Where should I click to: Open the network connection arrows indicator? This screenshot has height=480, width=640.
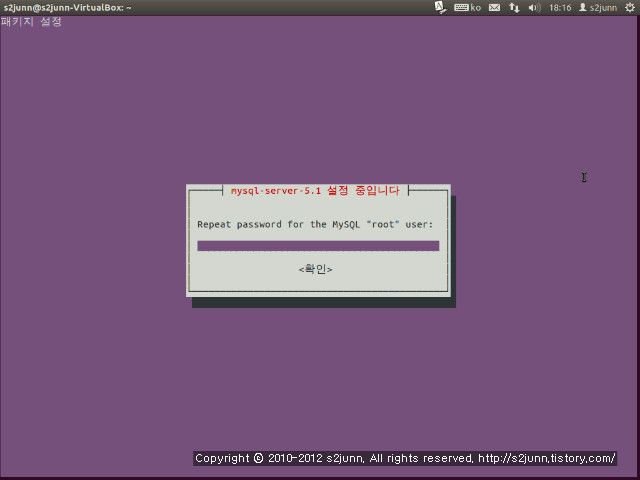coord(514,7)
